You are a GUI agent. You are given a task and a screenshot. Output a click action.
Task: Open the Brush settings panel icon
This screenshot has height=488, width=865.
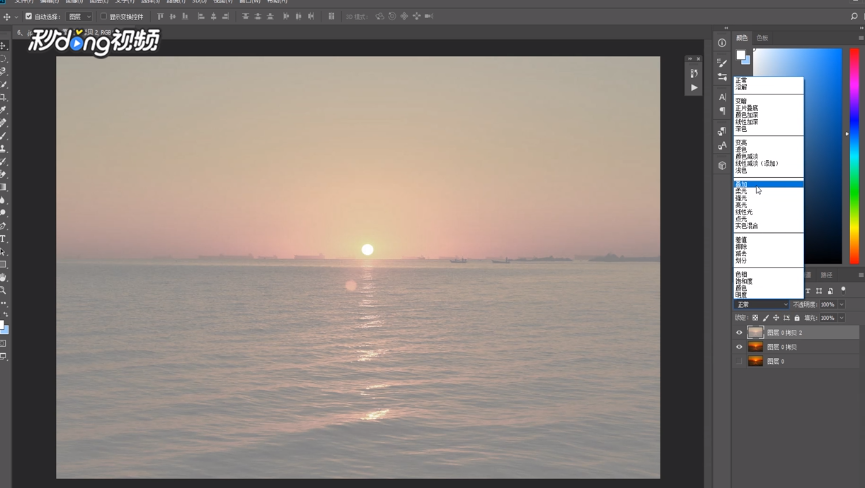pos(722,63)
